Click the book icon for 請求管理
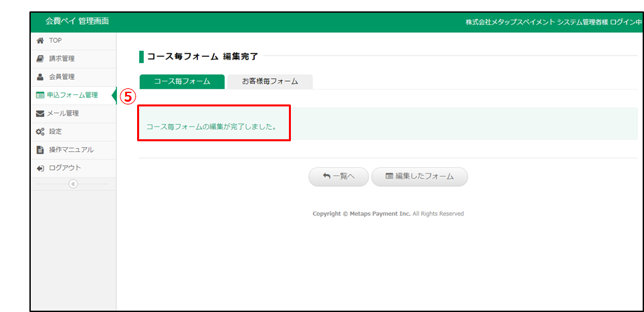Viewport: 644px width, 312px height. pyautogui.click(x=40, y=59)
